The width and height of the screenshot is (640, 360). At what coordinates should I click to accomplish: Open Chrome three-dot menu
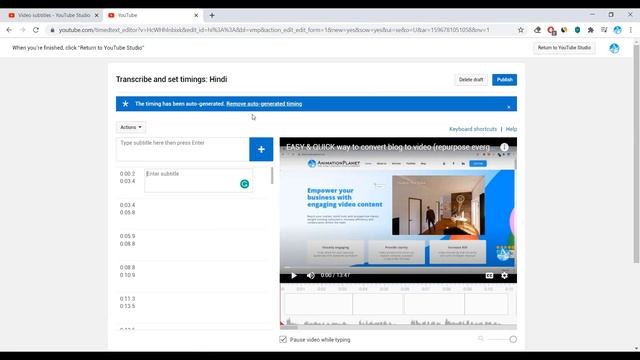tap(631, 30)
